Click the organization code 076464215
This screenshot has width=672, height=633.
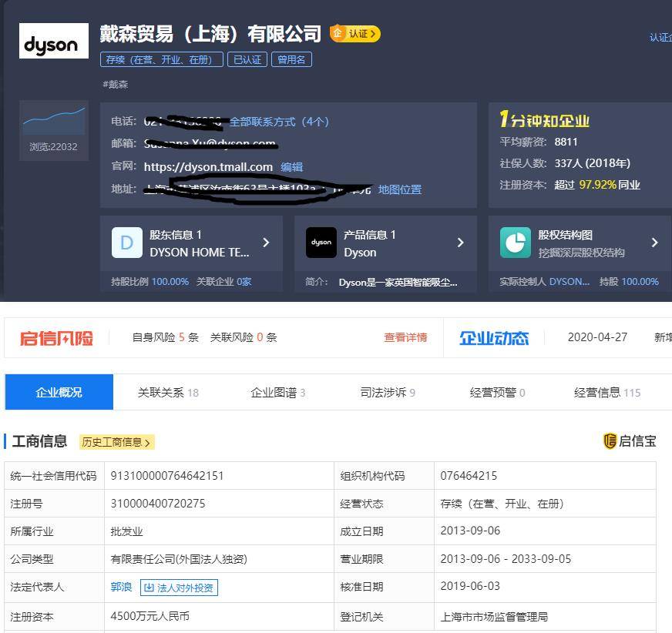469,476
